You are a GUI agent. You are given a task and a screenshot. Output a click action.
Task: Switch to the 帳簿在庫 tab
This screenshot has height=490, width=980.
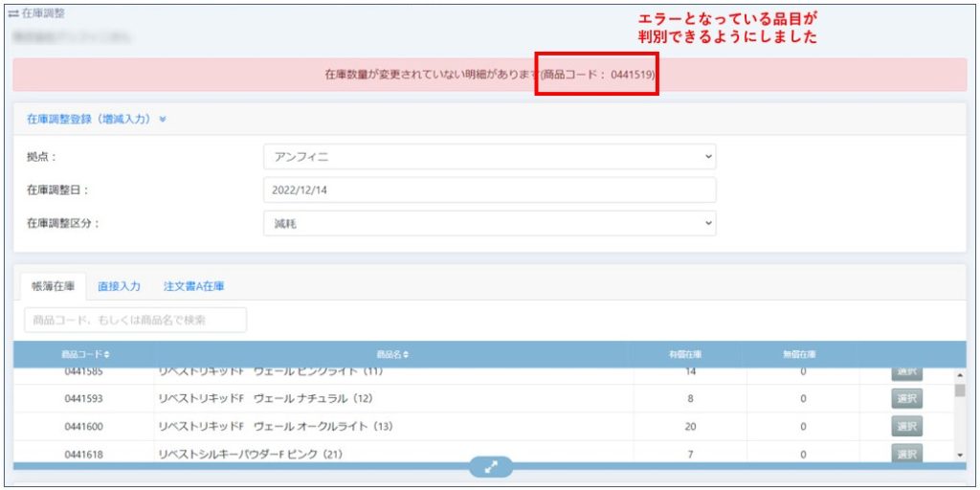[53, 286]
